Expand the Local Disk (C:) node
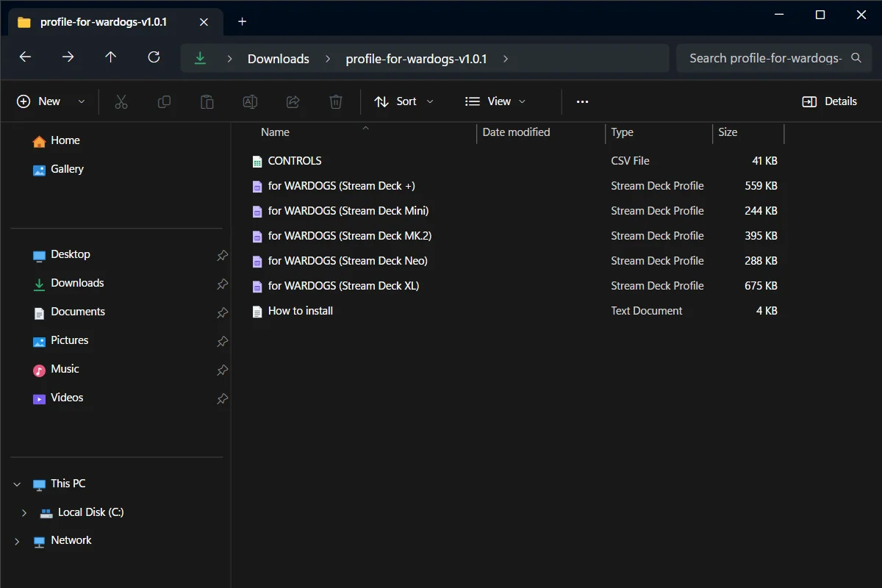Viewport: 882px width, 588px height. click(x=24, y=512)
